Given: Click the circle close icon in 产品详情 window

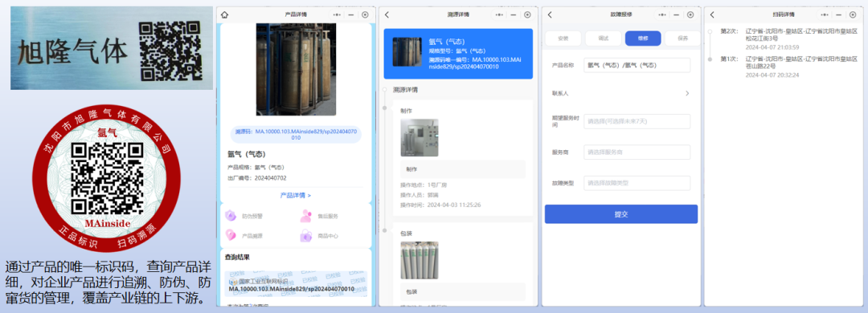Looking at the screenshot, I should pyautogui.click(x=365, y=15).
